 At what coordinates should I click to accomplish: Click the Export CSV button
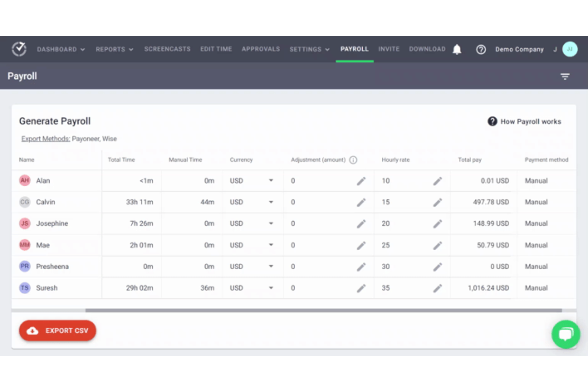click(x=57, y=330)
